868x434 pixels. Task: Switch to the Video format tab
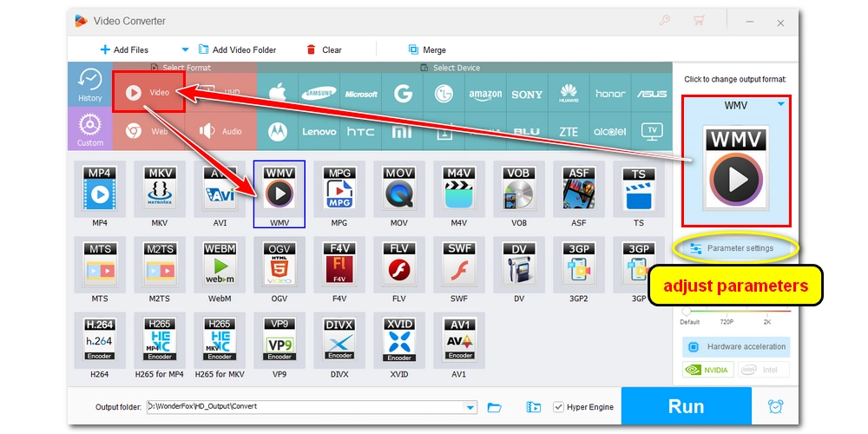148,93
